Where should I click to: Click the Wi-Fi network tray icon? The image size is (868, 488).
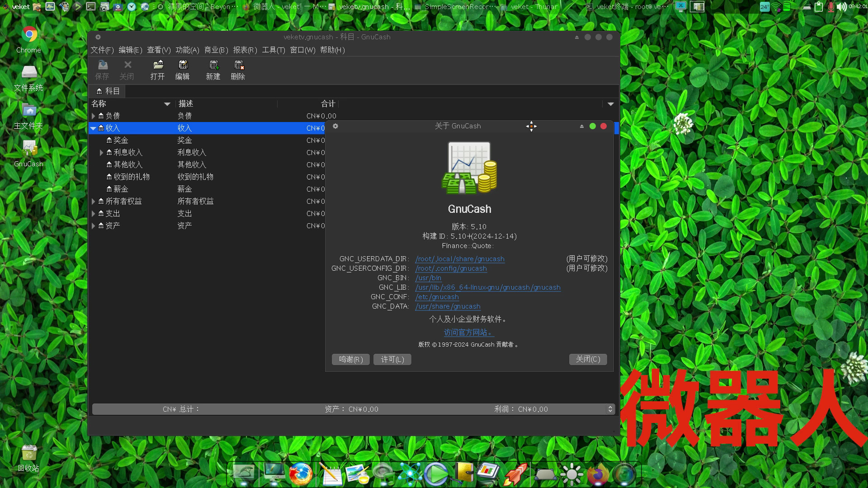click(x=776, y=7)
